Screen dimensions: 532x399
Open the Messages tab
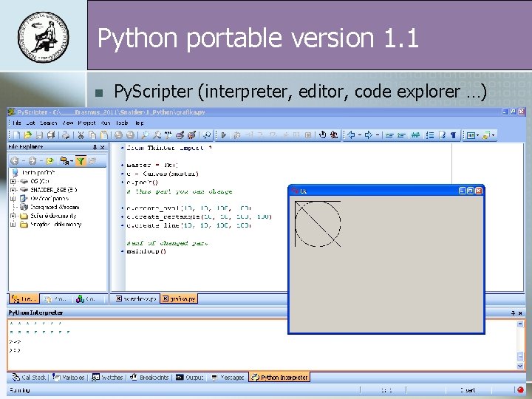click(x=227, y=378)
